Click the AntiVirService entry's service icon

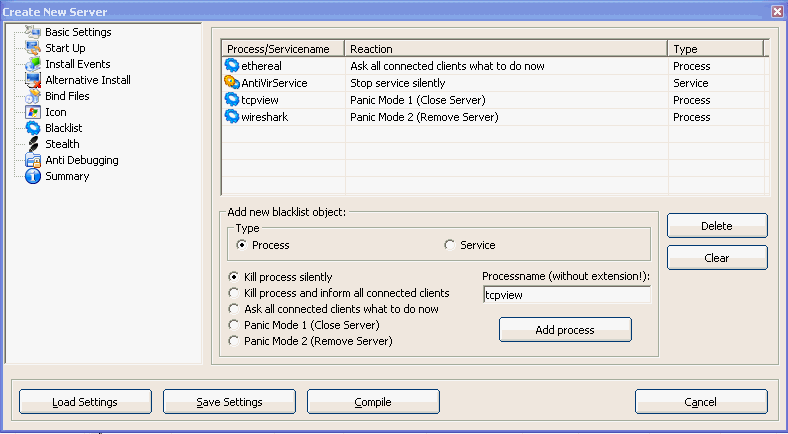point(232,83)
